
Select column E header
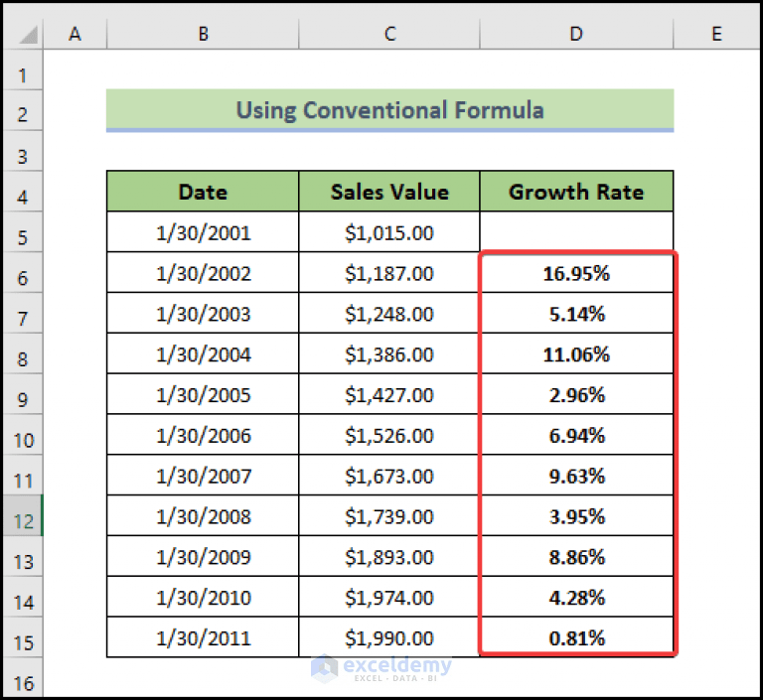[716, 34]
